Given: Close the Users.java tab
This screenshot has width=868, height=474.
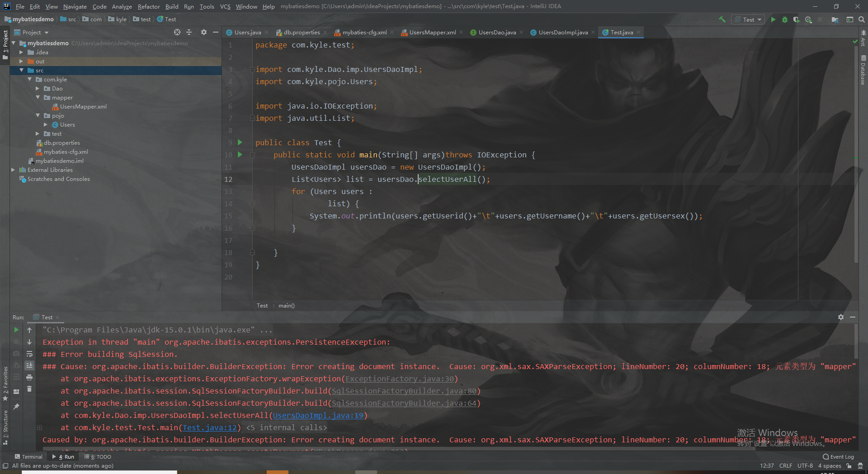Looking at the screenshot, I should pos(266,32).
